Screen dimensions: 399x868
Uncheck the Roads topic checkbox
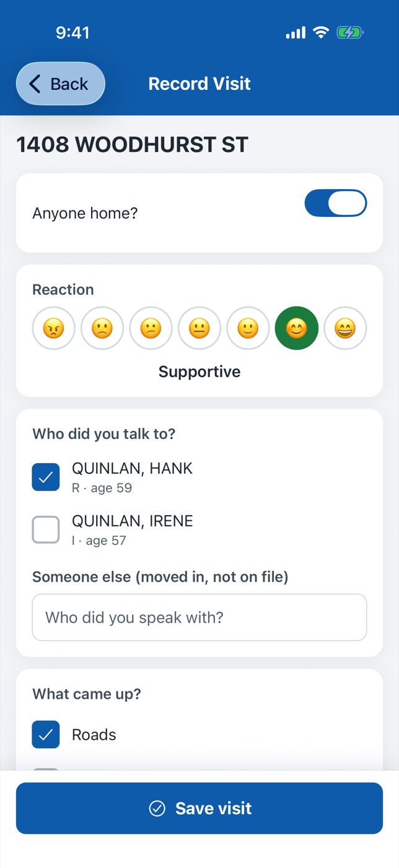46,735
